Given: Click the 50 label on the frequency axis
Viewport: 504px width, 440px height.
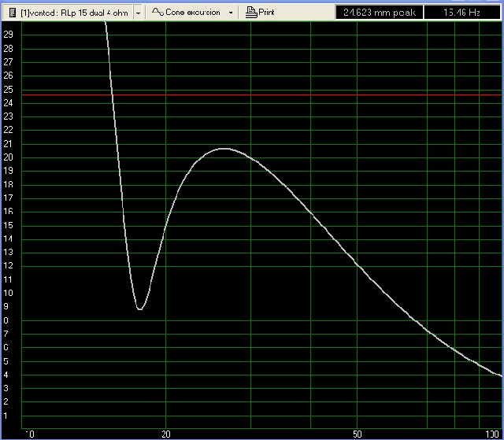Looking at the screenshot, I should [357, 434].
